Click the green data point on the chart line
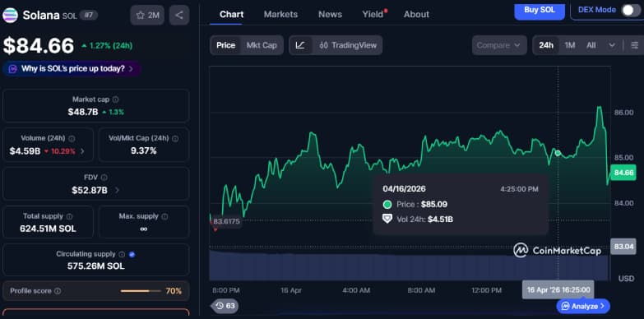Screen dimensions: 644x319 [x=558, y=153]
